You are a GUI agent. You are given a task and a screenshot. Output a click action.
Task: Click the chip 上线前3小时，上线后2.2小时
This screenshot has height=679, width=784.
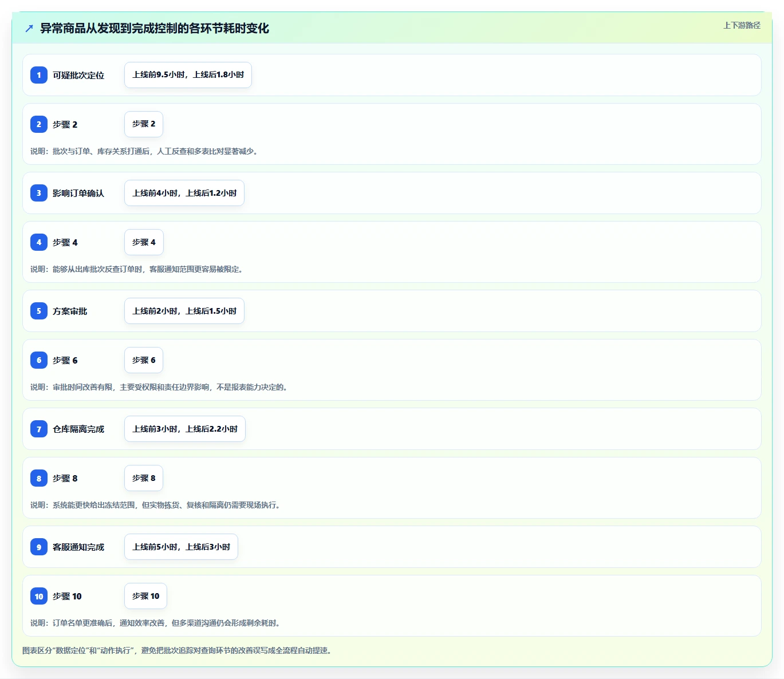point(185,429)
